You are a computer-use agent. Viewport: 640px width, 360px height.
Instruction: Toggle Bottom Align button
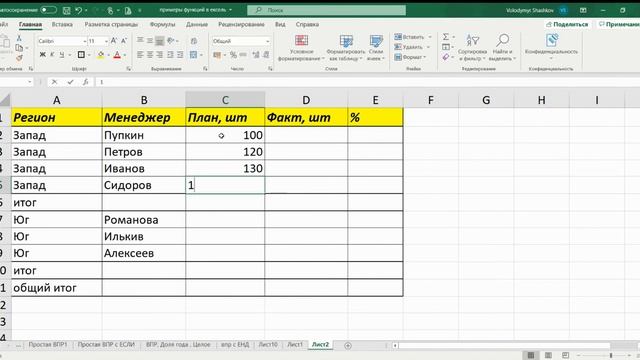[160, 40]
